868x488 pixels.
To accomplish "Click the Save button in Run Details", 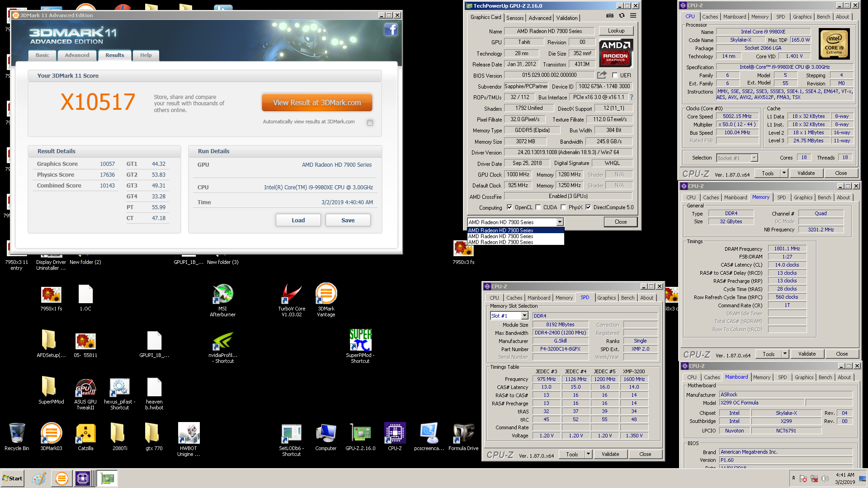I will point(348,220).
